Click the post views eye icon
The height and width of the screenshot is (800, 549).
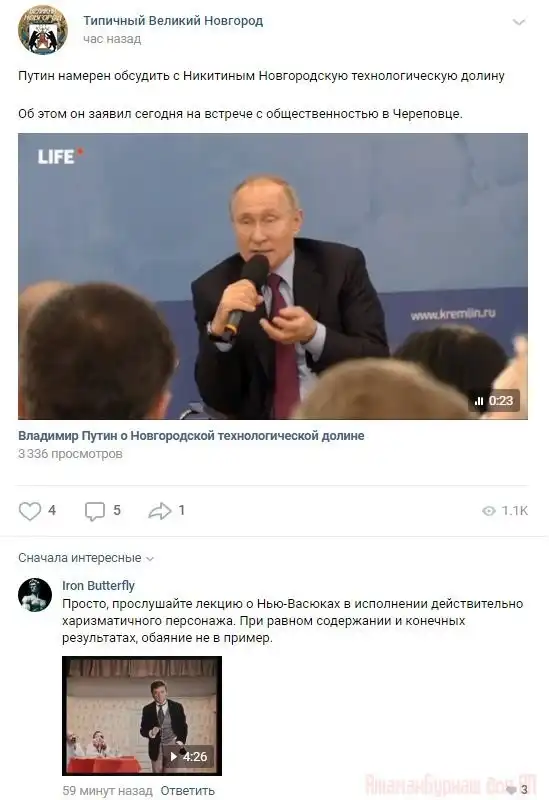click(488, 511)
